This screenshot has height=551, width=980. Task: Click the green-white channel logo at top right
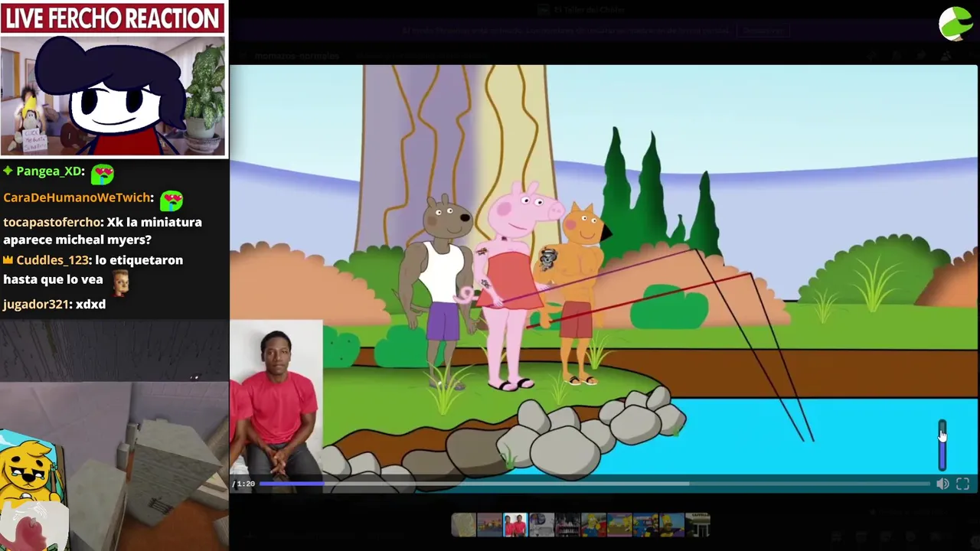pos(955,24)
